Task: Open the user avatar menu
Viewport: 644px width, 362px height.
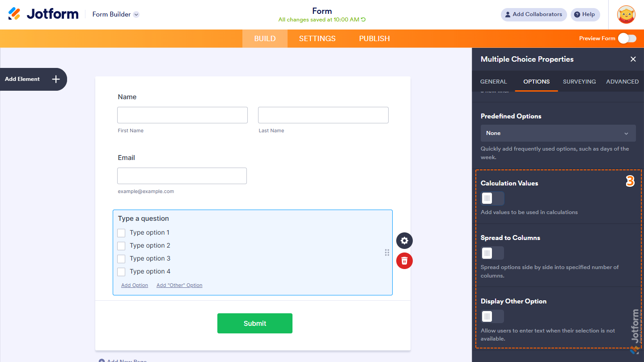Action: point(626,14)
